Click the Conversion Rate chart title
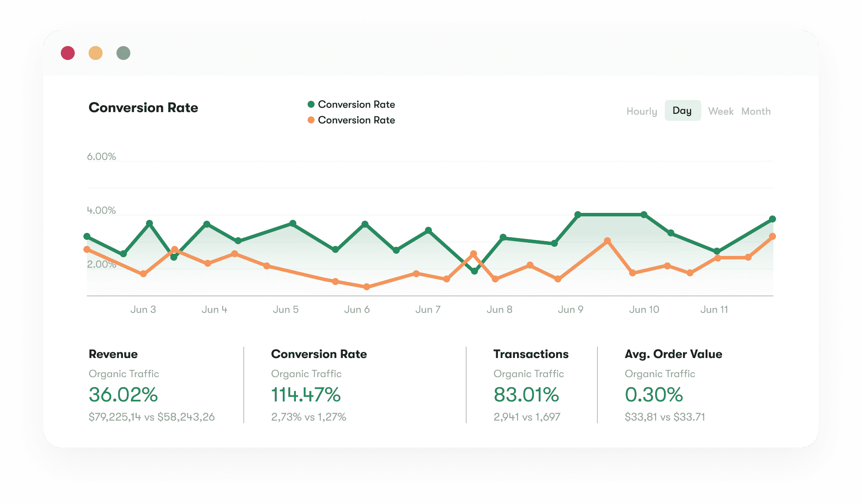 pyautogui.click(x=143, y=108)
